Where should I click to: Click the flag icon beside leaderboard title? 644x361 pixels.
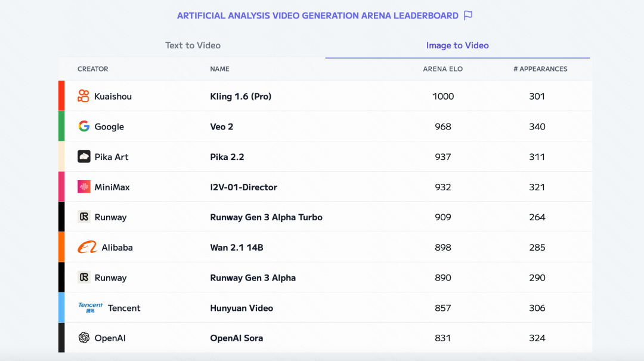point(468,16)
